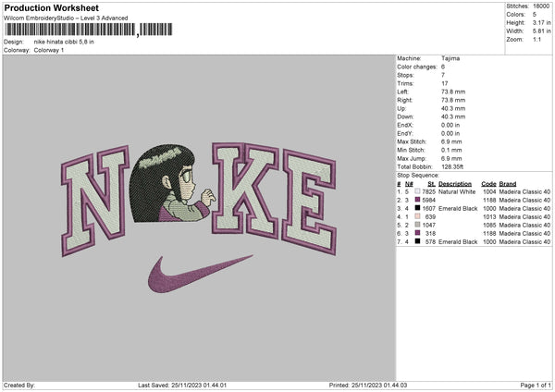This screenshot has width=555, height=392.
Task: Click the black swatch beside stitch count 578
Action: [x=418, y=241]
